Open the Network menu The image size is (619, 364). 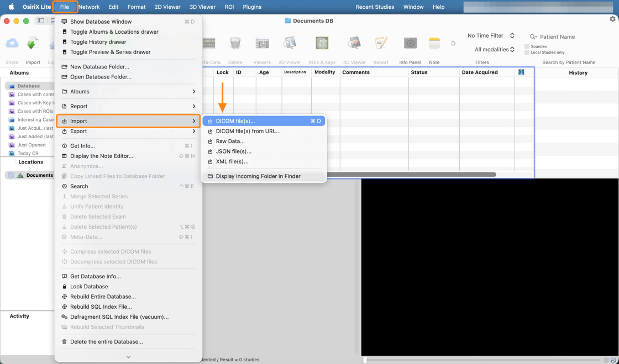[x=89, y=7]
